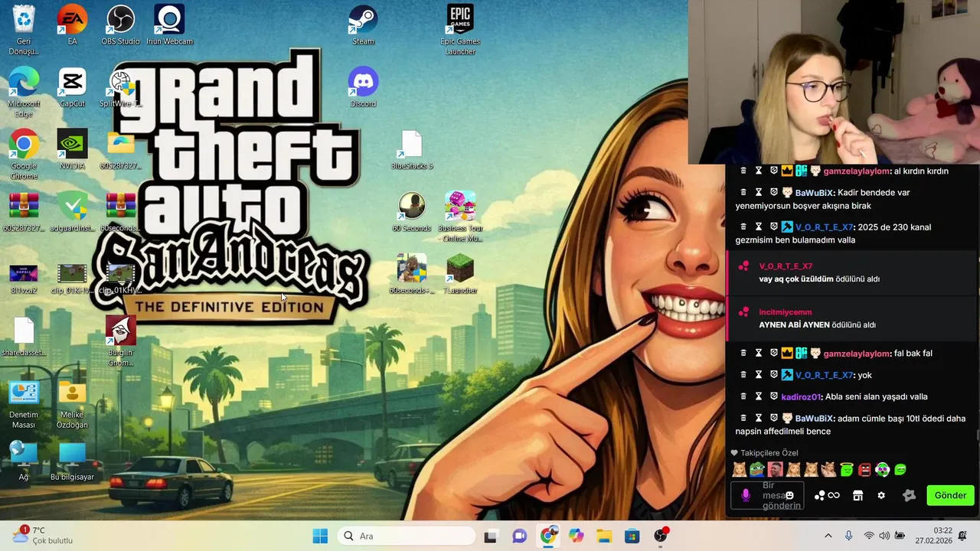Expand the hidden system tray icons chevron
980x551 pixels.
[x=828, y=536]
